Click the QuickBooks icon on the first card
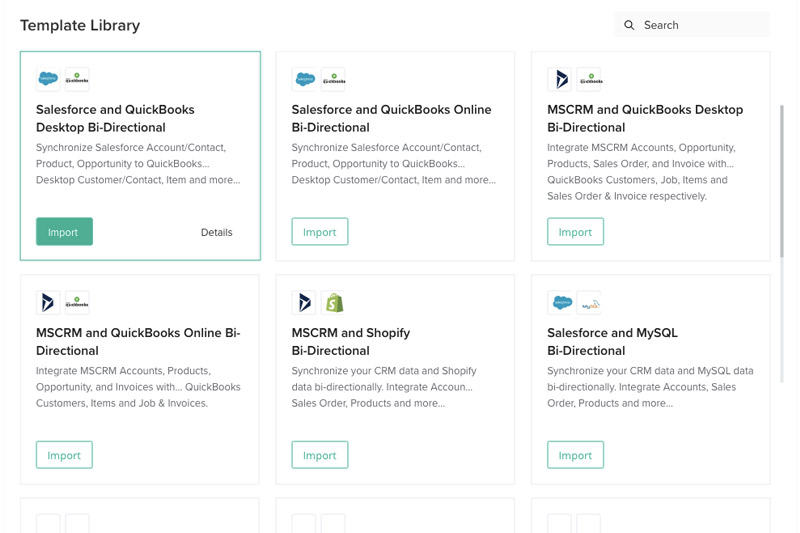The image size is (800, 533). 77,79
